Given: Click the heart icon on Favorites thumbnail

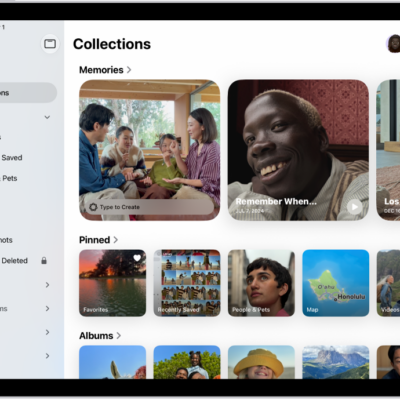Looking at the screenshot, I should [137, 258].
